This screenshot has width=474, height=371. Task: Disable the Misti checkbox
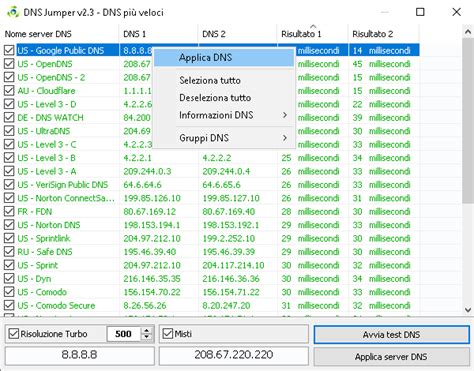click(x=168, y=334)
